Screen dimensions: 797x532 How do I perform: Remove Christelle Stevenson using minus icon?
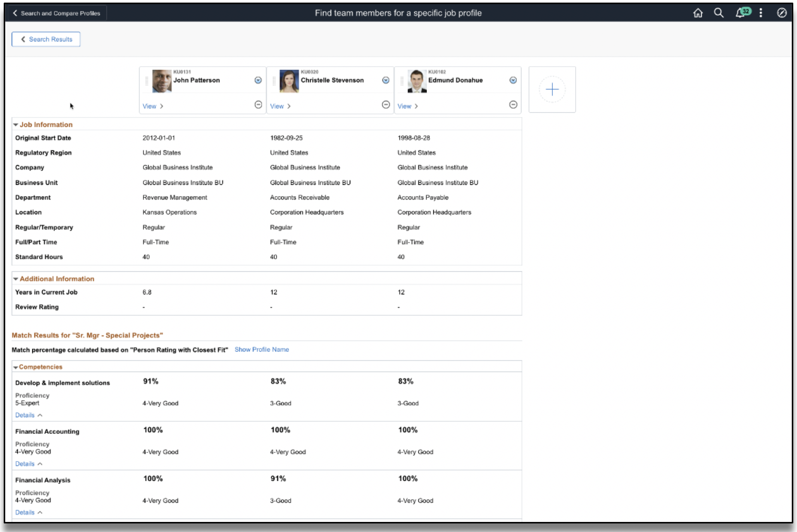(x=386, y=105)
